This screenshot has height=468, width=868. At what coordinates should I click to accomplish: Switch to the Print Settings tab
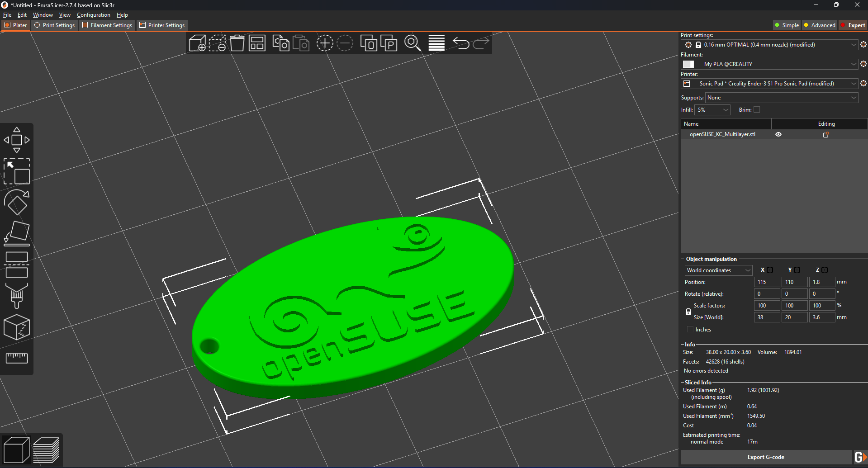pyautogui.click(x=54, y=25)
